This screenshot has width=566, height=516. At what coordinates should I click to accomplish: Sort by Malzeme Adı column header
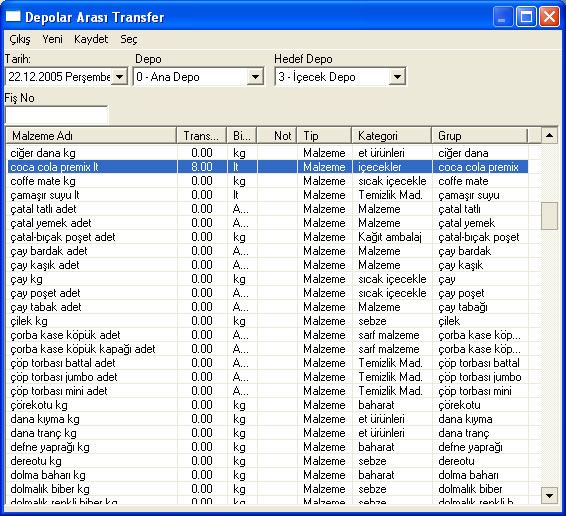point(91,136)
